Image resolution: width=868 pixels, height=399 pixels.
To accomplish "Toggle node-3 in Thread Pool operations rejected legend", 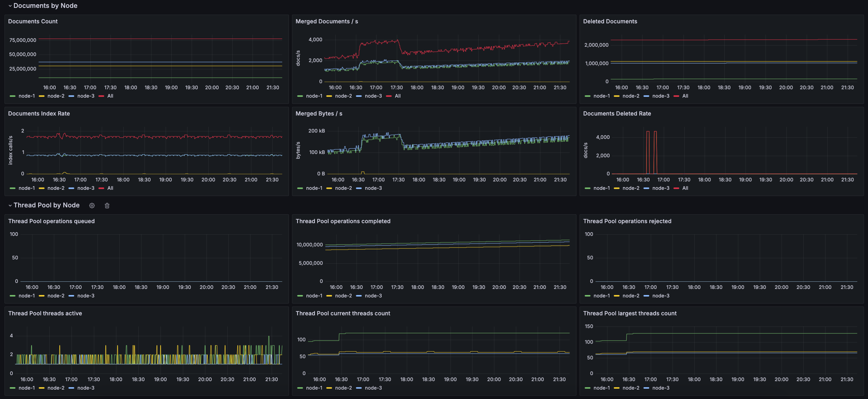I will (x=661, y=296).
